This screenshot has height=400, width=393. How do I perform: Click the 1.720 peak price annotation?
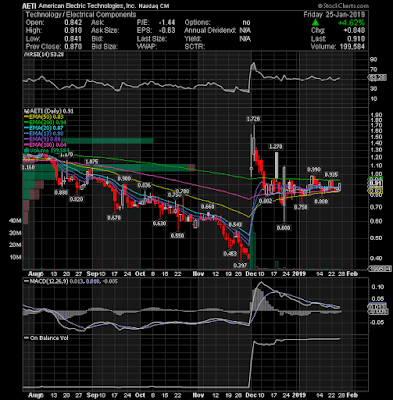click(x=253, y=119)
